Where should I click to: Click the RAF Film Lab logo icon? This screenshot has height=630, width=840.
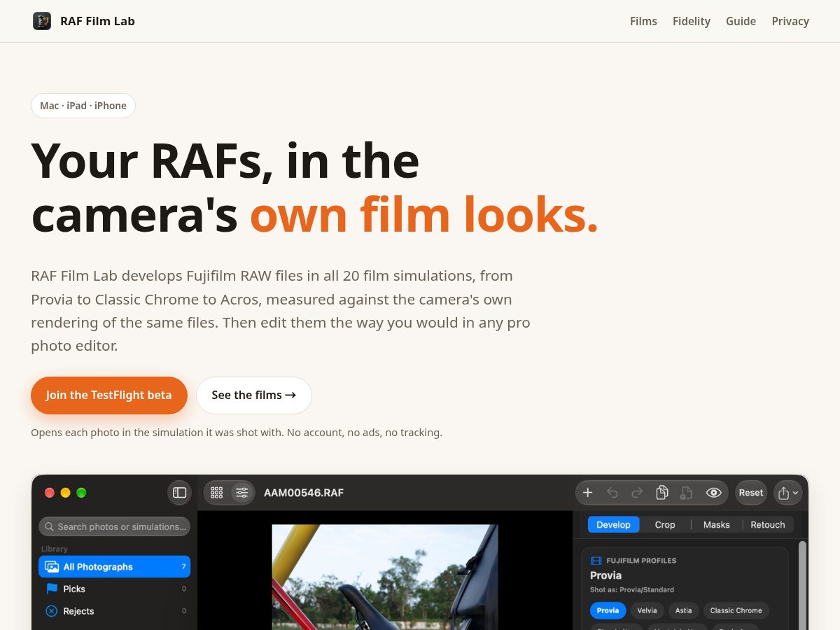tap(42, 21)
